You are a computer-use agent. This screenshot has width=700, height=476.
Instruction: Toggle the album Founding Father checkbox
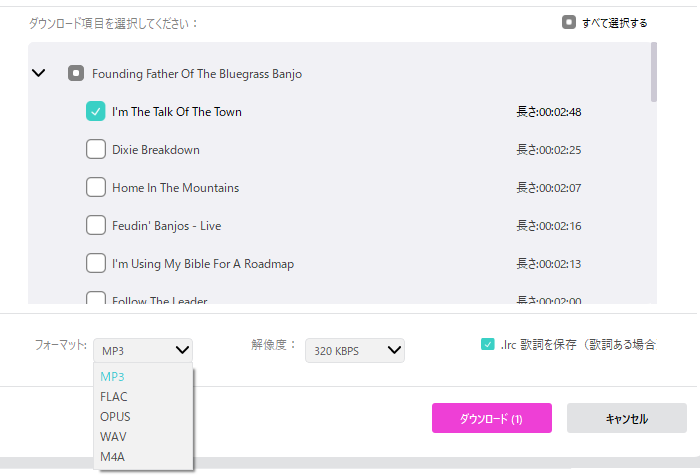[x=76, y=73]
